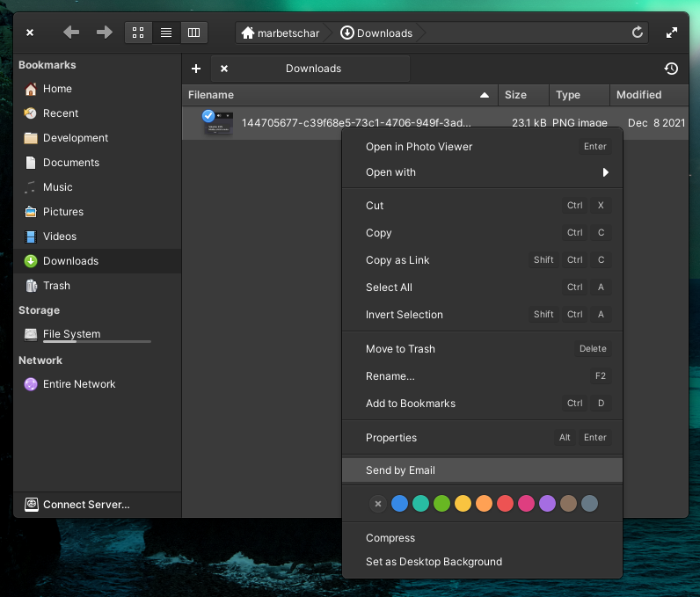The width and height of the screenshot is (700, 597).
Task: Uncheck the selected PNG file checkmark
Action: [208, 115]
